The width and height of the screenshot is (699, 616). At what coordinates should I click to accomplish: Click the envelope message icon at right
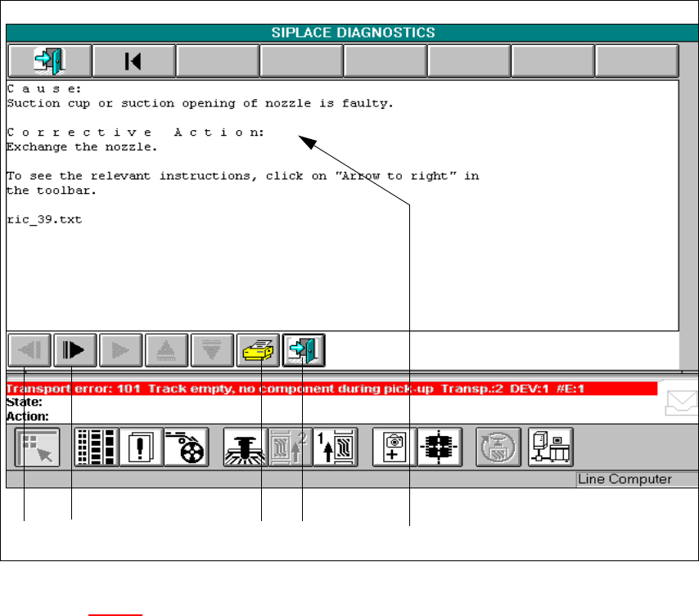click(x=682, y=402)
